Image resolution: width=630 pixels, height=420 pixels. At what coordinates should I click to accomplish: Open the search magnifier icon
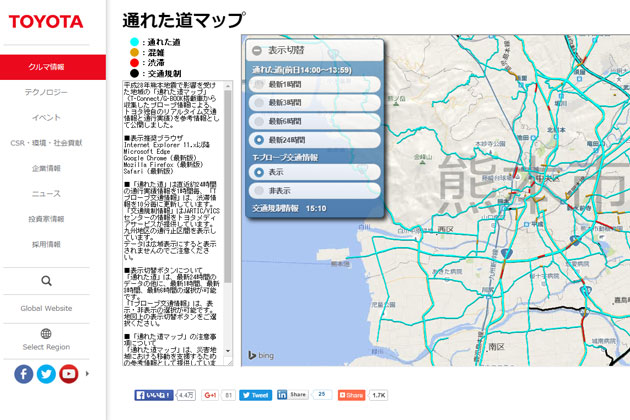tap(46, 282)
